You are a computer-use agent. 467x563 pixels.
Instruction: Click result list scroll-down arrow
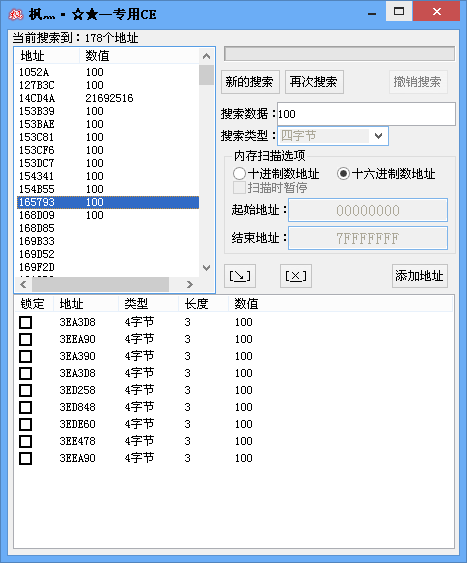206,268
